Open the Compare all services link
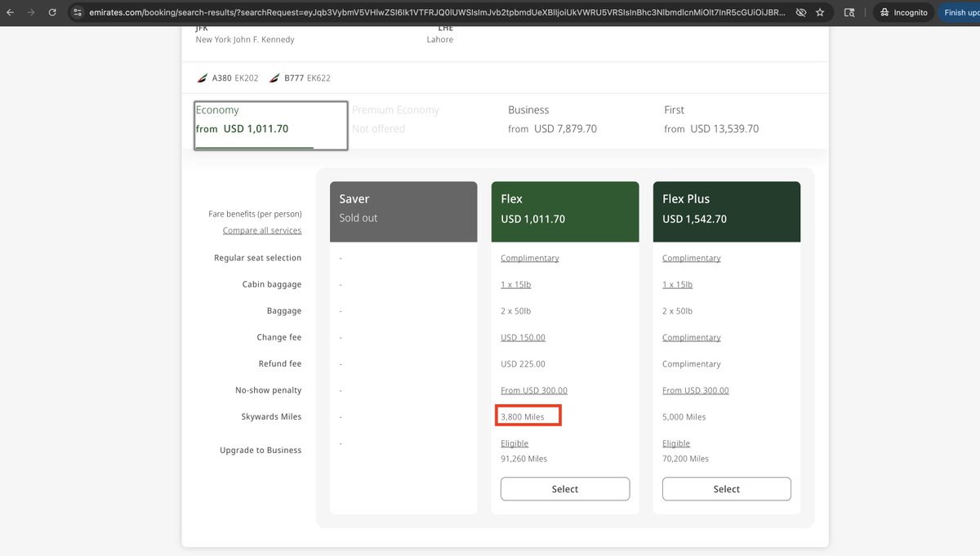Image resolution: width=980 pixels, height=556 pixels. coord(262,231)
